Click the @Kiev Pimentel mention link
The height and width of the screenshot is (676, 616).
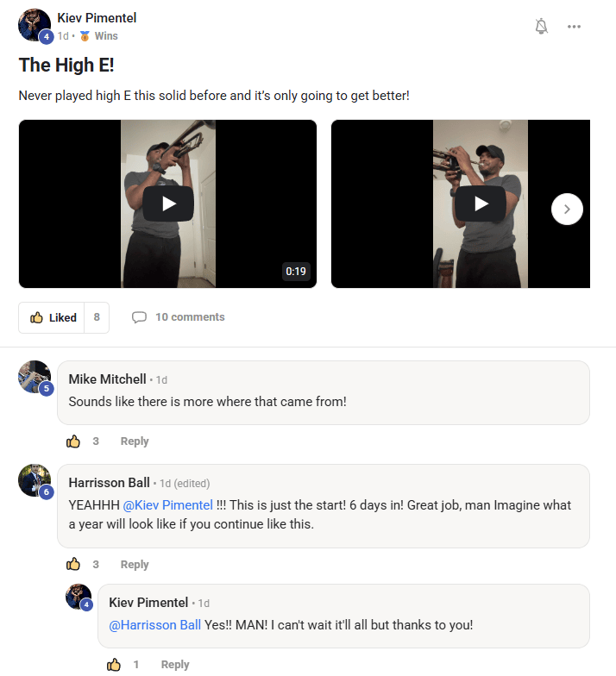coord(168,505)
